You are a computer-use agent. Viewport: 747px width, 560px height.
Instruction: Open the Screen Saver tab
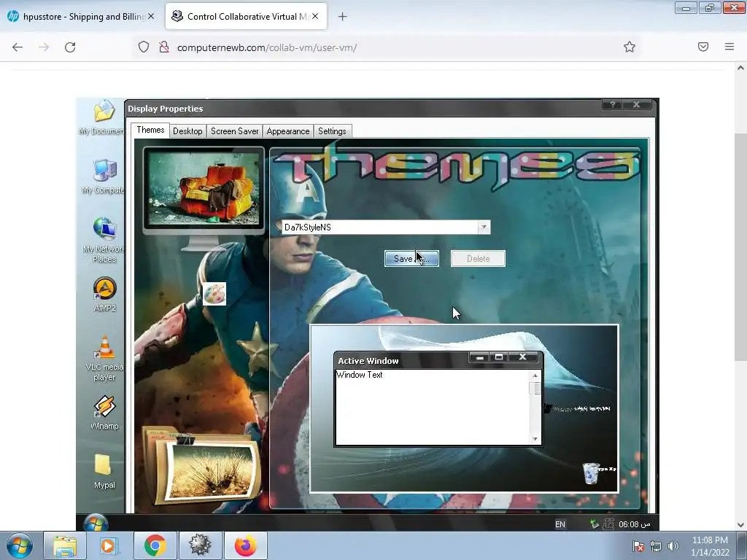234,131
